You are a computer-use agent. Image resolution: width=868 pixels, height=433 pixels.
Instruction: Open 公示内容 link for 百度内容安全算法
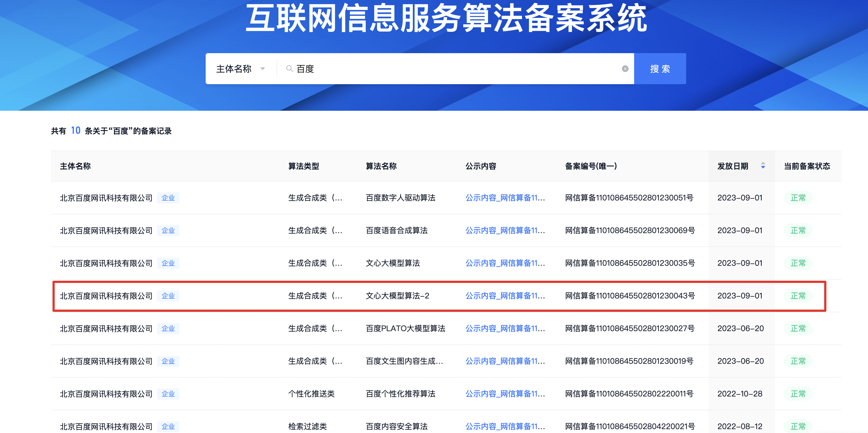pos(505,427)
